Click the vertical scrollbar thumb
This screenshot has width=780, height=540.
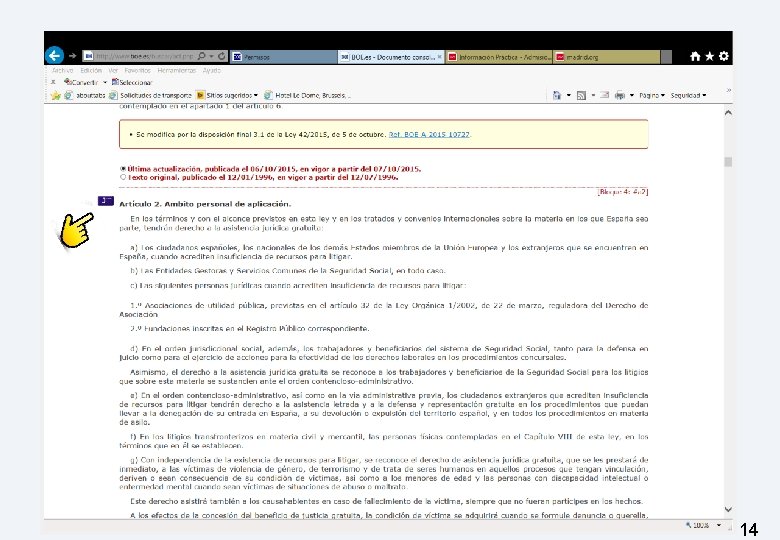tap(728, 162)
